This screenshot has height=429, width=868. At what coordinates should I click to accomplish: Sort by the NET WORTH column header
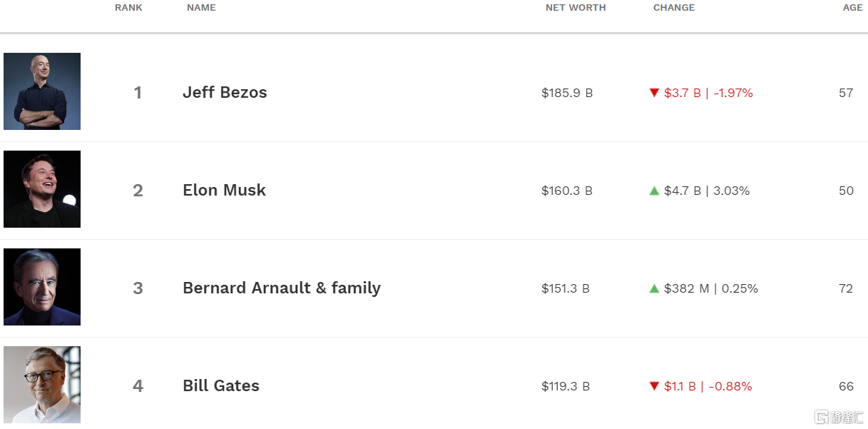(576, 8)
